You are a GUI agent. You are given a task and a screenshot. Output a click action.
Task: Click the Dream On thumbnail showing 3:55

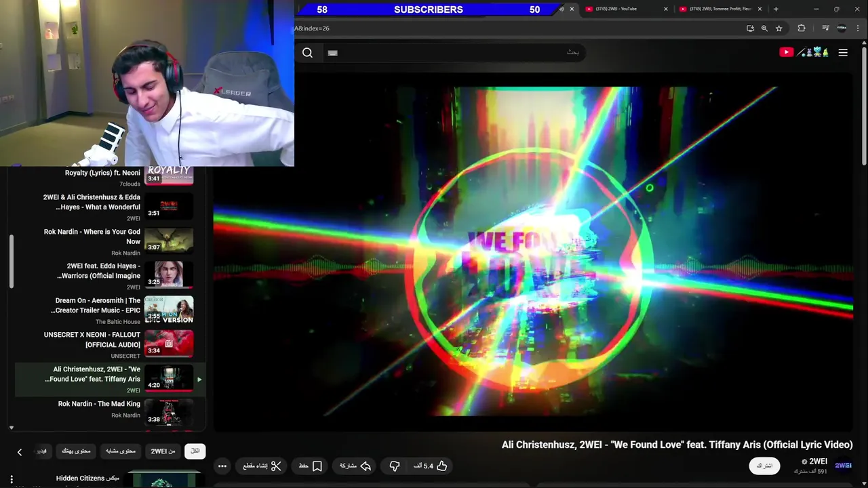[169, 309]
